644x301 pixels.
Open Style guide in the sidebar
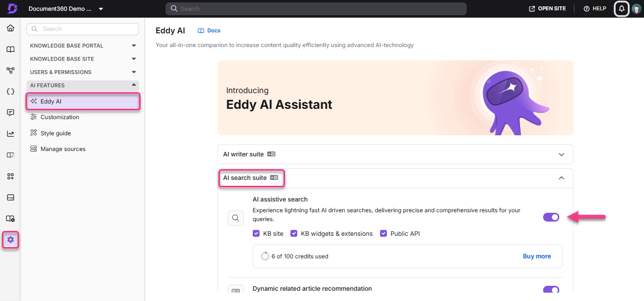[x=55, y=133]
